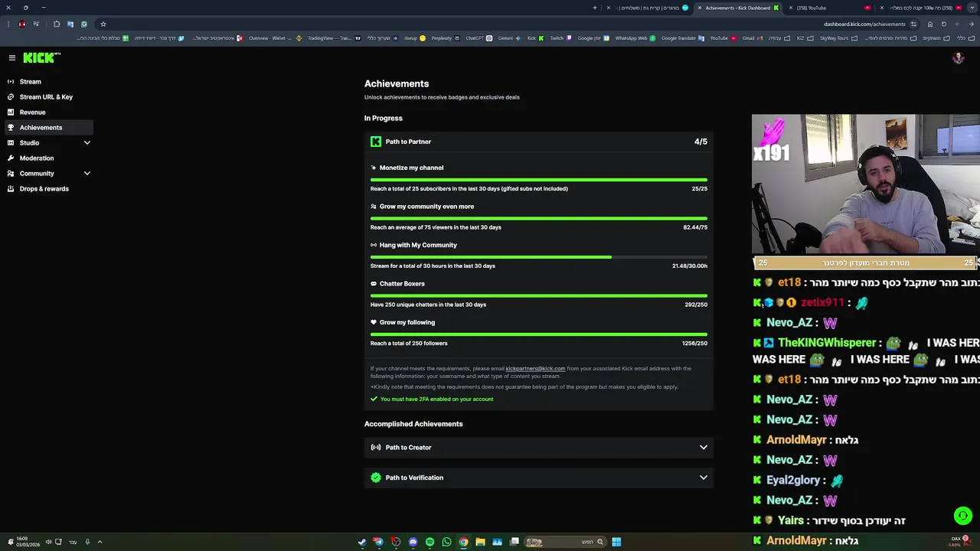Click the Stream sidebar icon
Image resolution: width=980 pixels, height=551 pixels.
11,81
